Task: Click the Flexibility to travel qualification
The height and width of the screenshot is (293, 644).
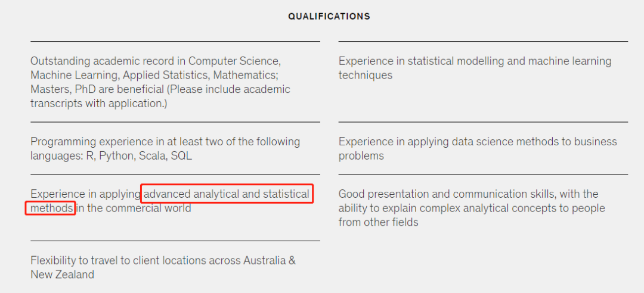Action: tap(163, 267)
